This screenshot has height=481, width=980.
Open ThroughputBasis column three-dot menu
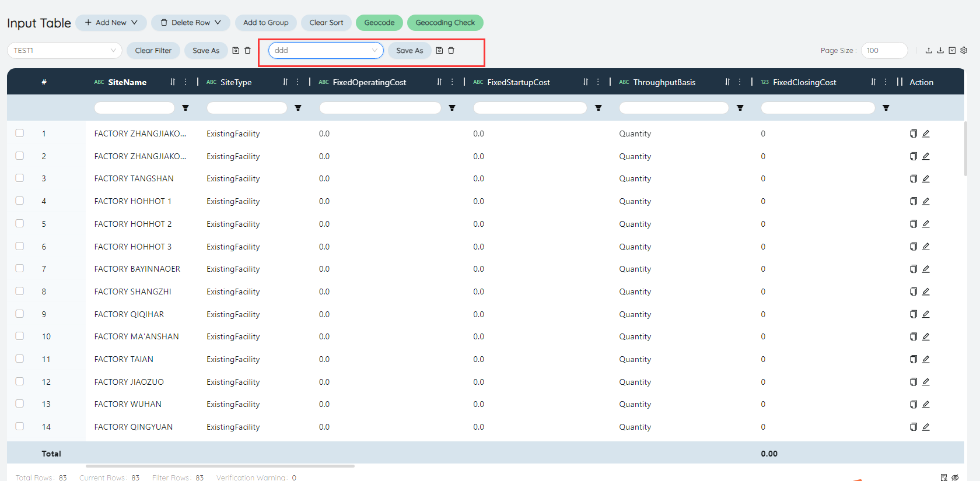pyautogui.click(x=740, y=82)
